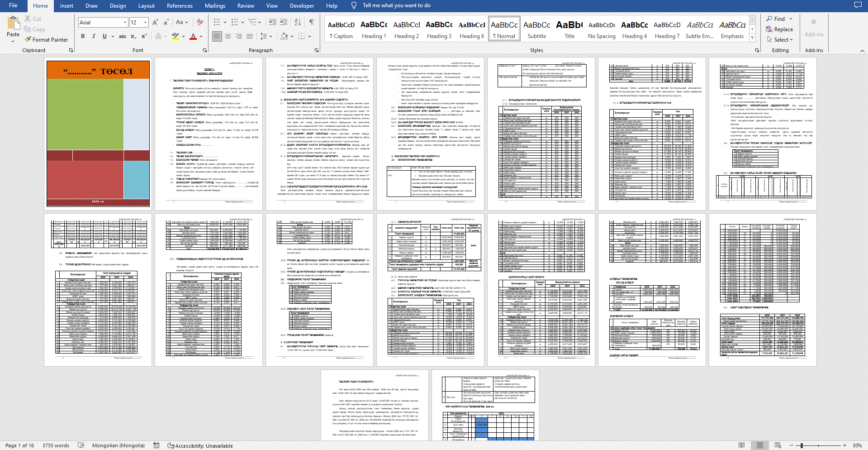Click the Format Painter button
The height and width of the screenshot is (450, 868).
46,40
